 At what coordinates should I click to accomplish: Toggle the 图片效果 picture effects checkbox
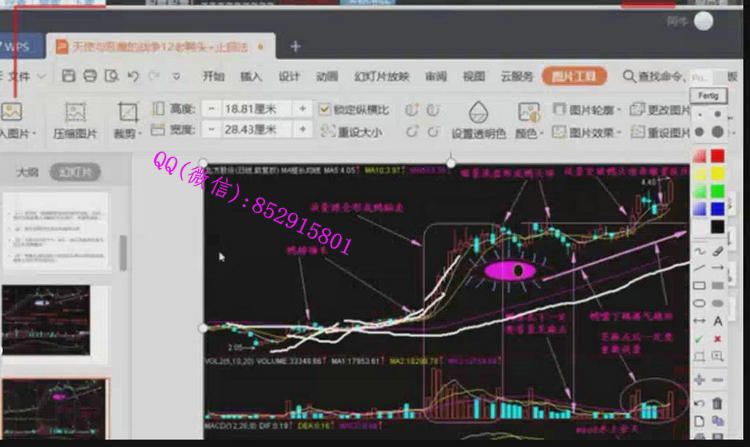click(560, 132)
